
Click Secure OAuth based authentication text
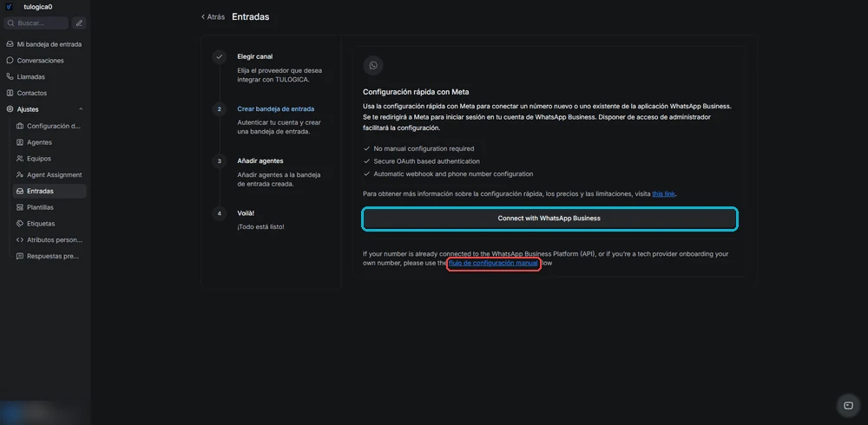point(427,161)
